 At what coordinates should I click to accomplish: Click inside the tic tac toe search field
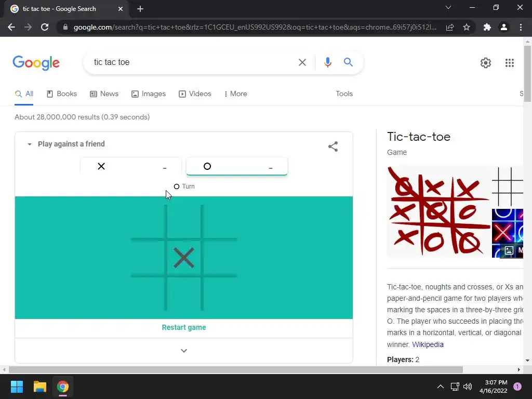pos(190,62)
